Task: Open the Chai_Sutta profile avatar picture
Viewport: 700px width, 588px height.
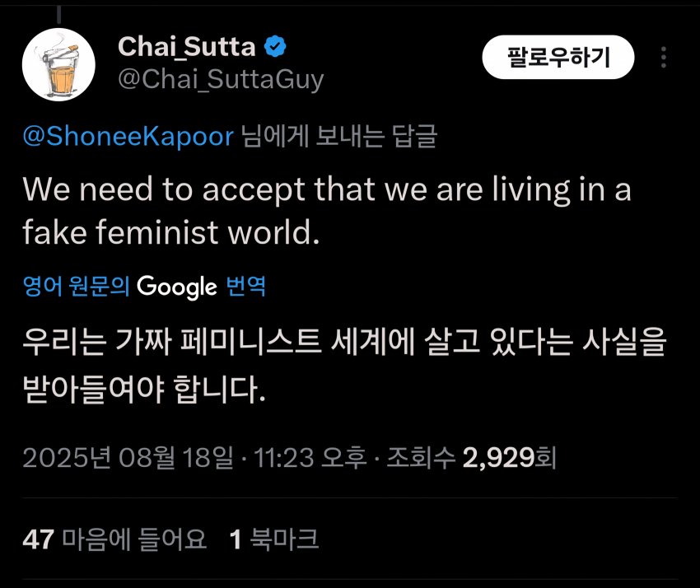Action: 55,68
